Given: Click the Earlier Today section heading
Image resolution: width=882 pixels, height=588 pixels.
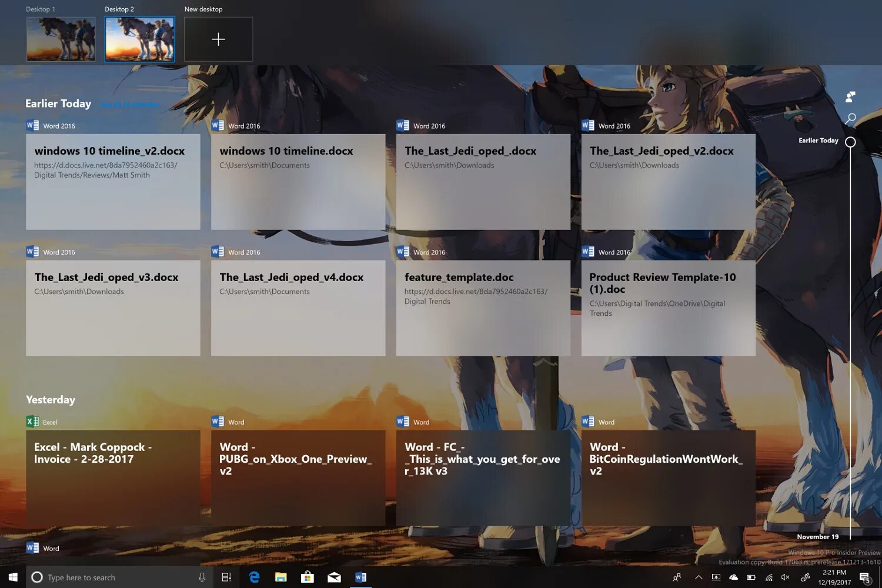Looking at the screenshot, I should pos(58,103).
